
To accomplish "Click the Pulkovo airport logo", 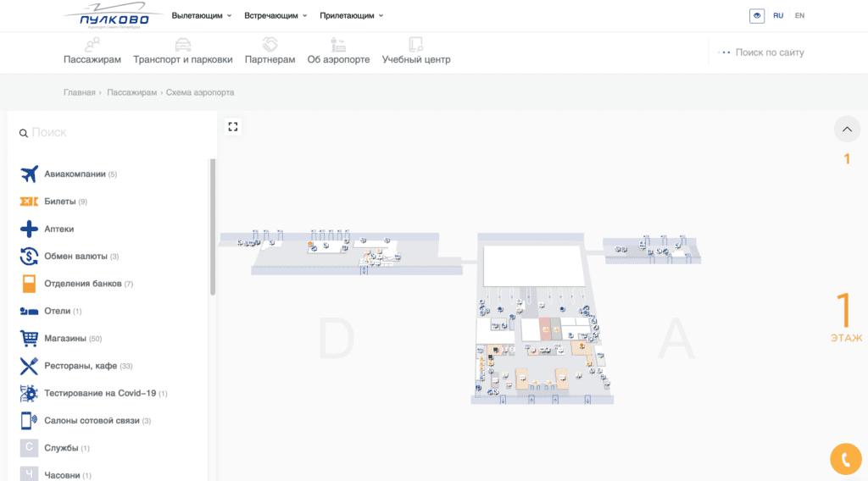I will [114, 15].
